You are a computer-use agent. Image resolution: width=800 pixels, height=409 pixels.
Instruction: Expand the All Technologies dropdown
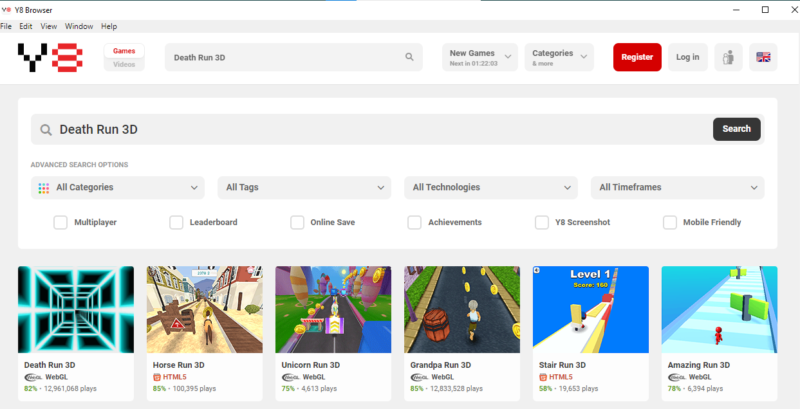click(491, 188)
